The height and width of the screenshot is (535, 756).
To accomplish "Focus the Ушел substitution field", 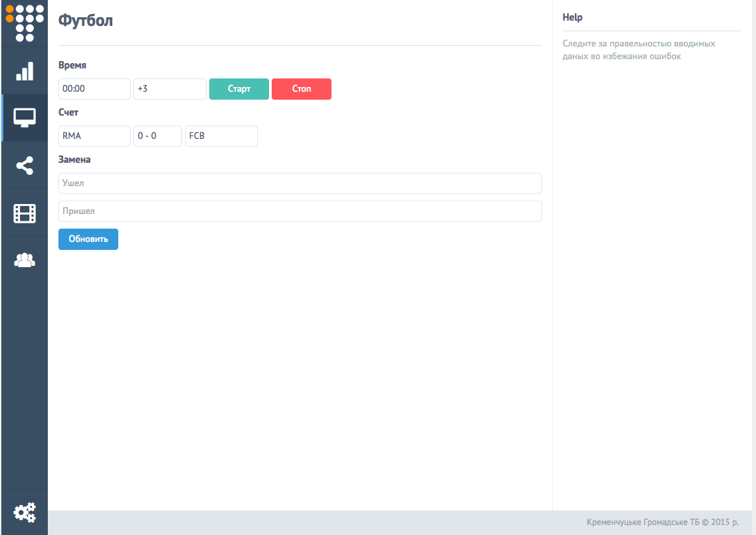I will click(x=300, y=183).
